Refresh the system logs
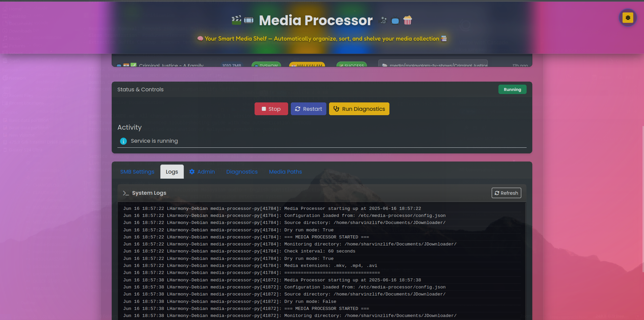 pyautogui.click(x=506, y=193)
